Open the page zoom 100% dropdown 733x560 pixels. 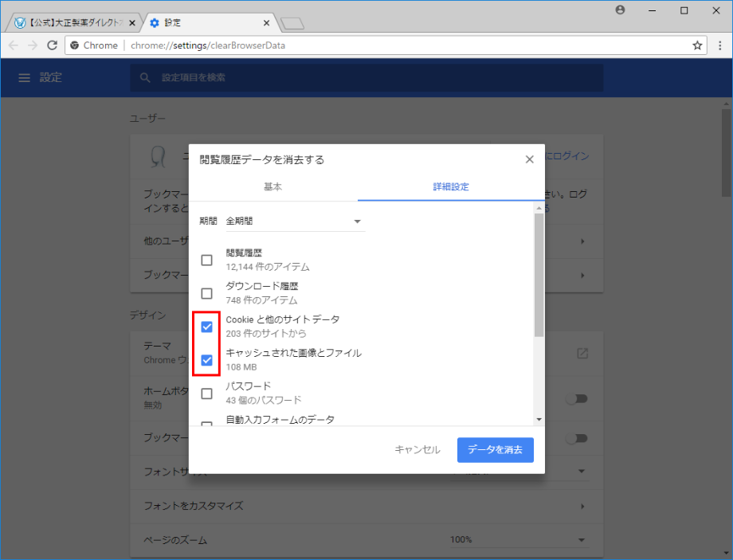[x=519, y=540]
